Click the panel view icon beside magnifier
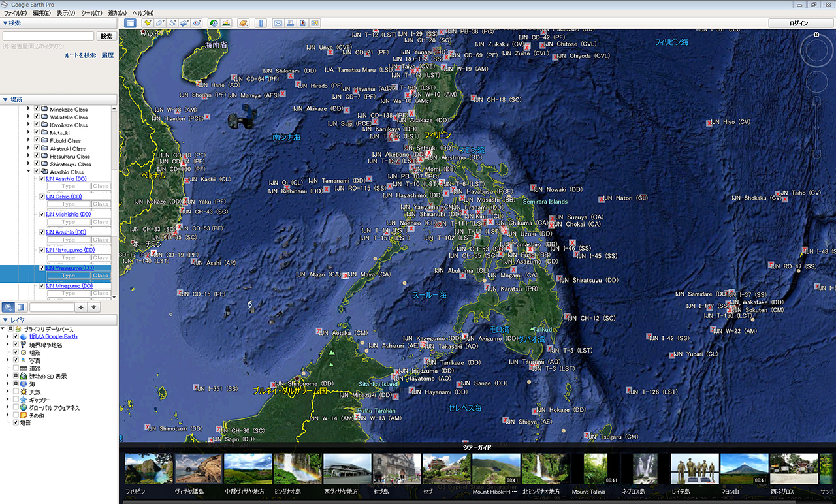836x504 pixels. (21, 307)
